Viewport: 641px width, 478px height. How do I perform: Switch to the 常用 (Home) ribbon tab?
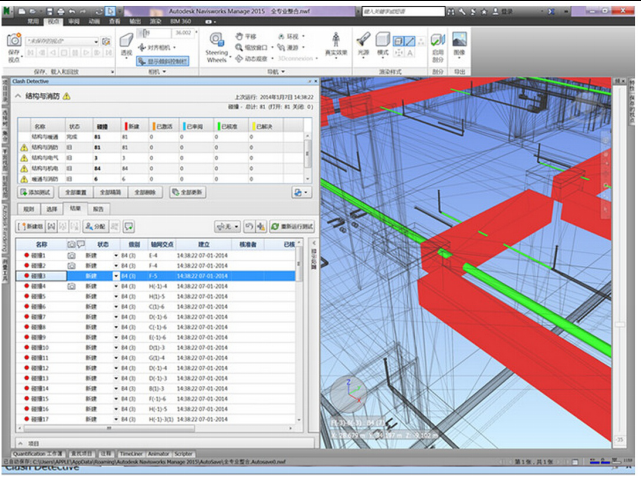click(33, 21)
